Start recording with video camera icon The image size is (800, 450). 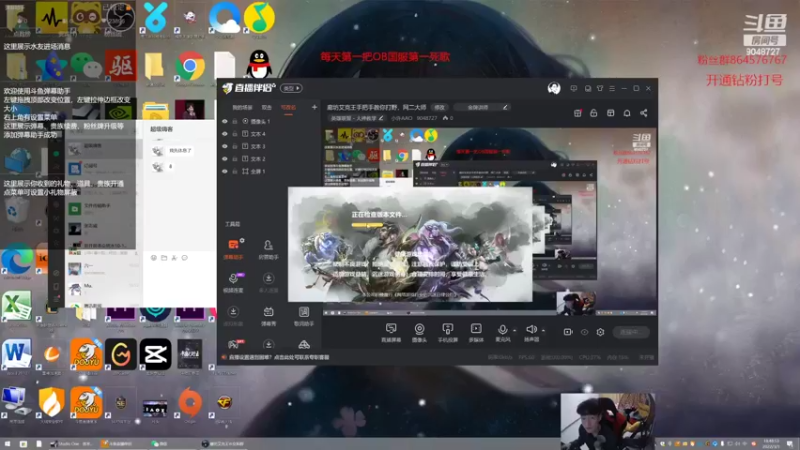(568, 332)
